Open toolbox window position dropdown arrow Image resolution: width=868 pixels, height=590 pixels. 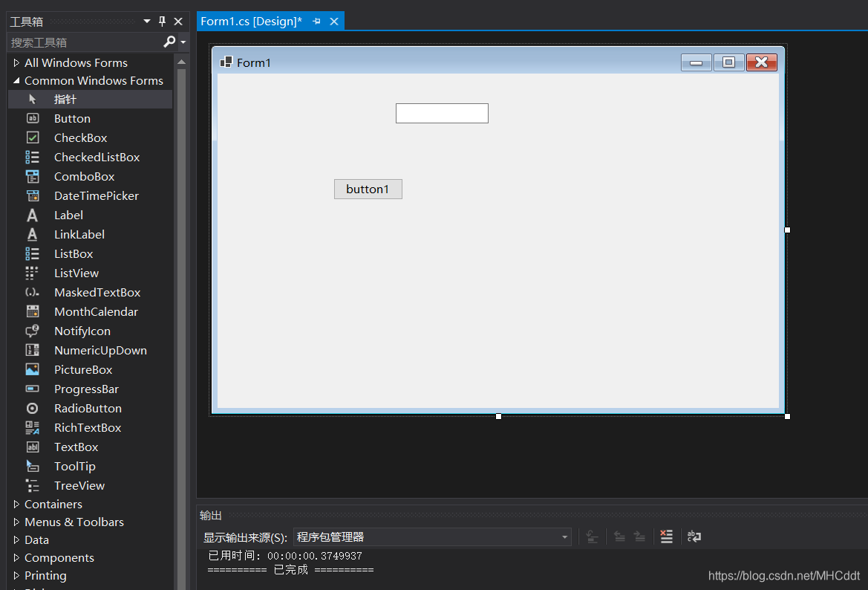coord(147,21)
